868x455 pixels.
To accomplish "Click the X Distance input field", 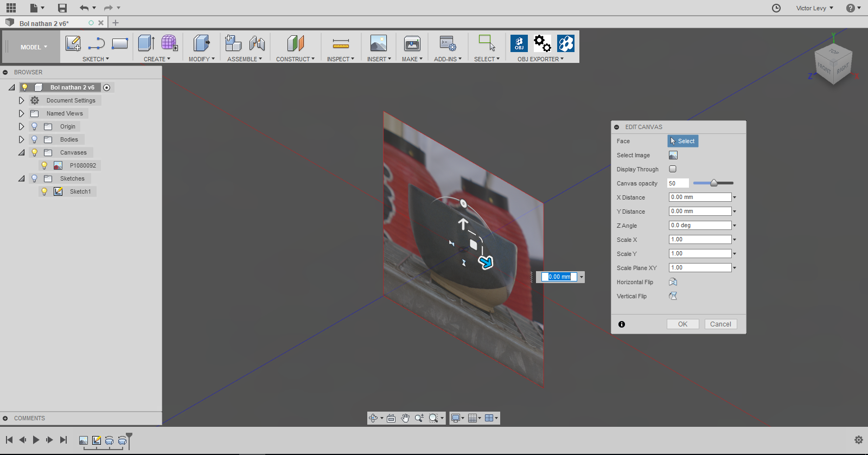I will tap(700, 197).
